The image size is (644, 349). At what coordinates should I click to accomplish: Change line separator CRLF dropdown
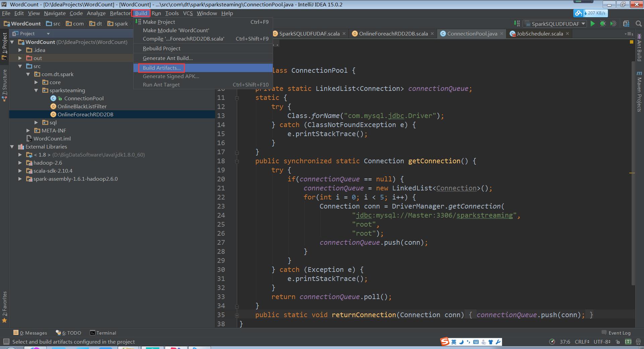tap(582, 342)
